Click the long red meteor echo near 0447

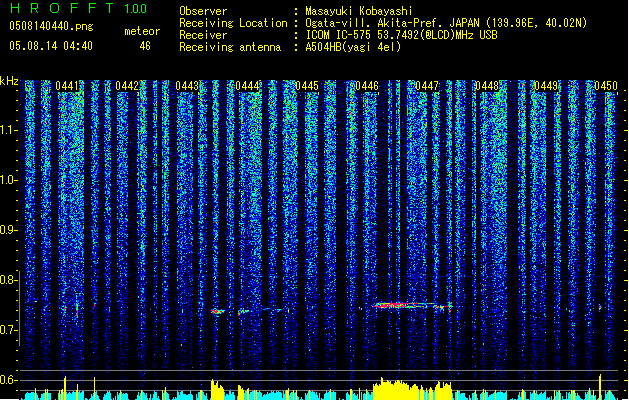[412, 306]
